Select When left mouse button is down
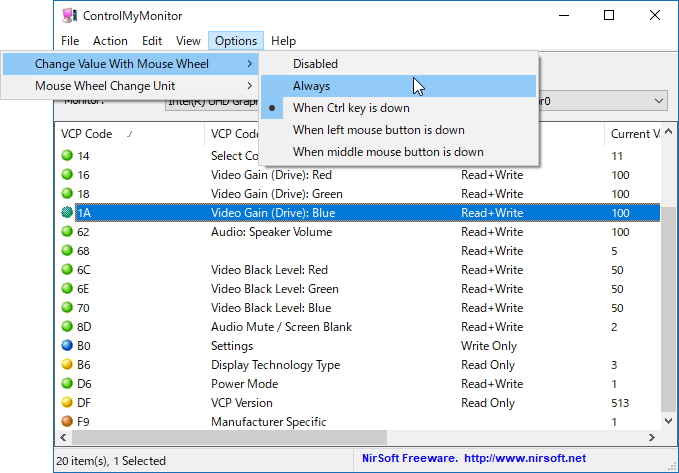The image size is (679, 473). coord(398,130)
